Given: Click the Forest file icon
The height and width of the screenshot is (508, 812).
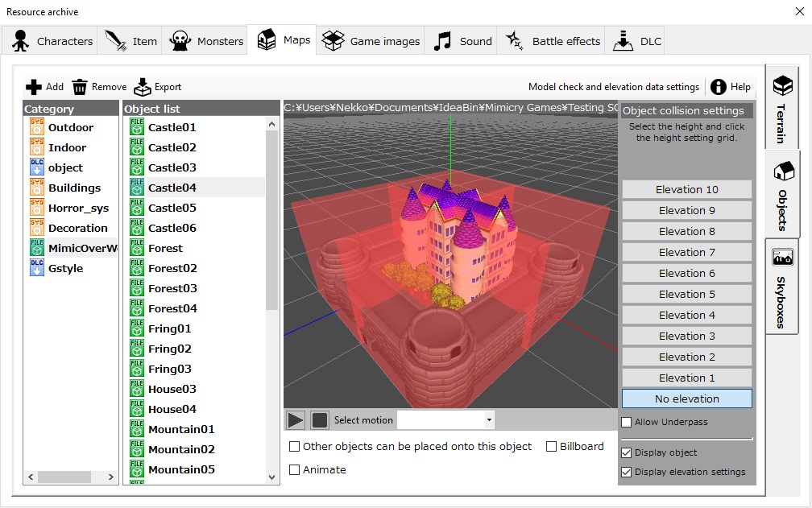Looking at the screenshot, I should click(x=137, y=248).
